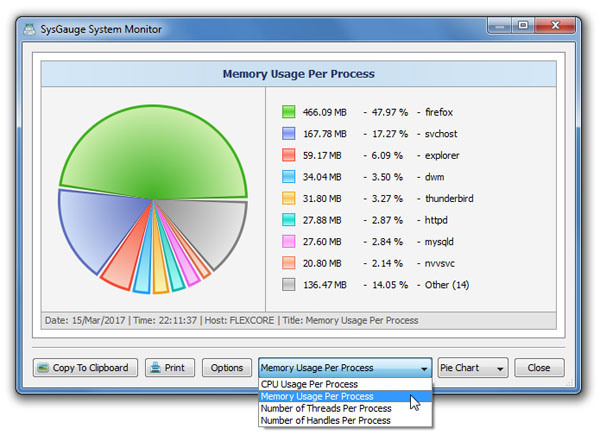This screenshot has width=600, height=435.
Task: Choose highlighted Memory Usage Per Process entry
Action: pyautogui.click(x=345, y=396)
